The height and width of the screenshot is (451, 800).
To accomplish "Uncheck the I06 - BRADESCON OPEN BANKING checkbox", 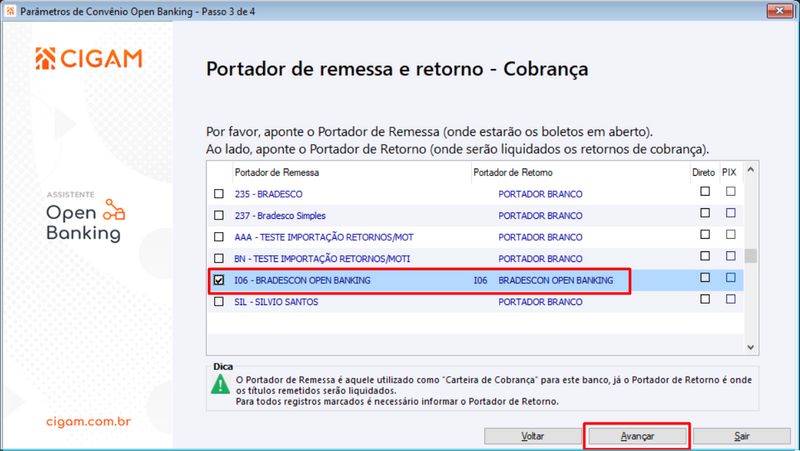I will click(x=219, y=280).
